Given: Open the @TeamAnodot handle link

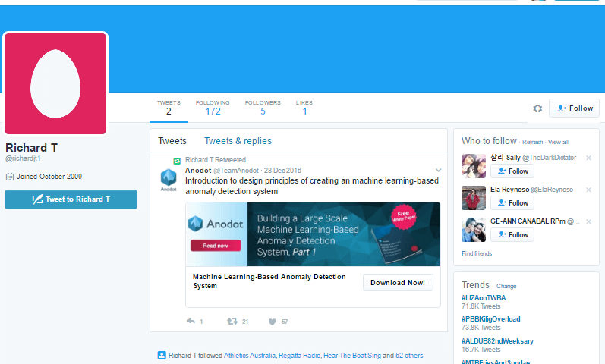Looking at the screenshot, I should [236, 171].
